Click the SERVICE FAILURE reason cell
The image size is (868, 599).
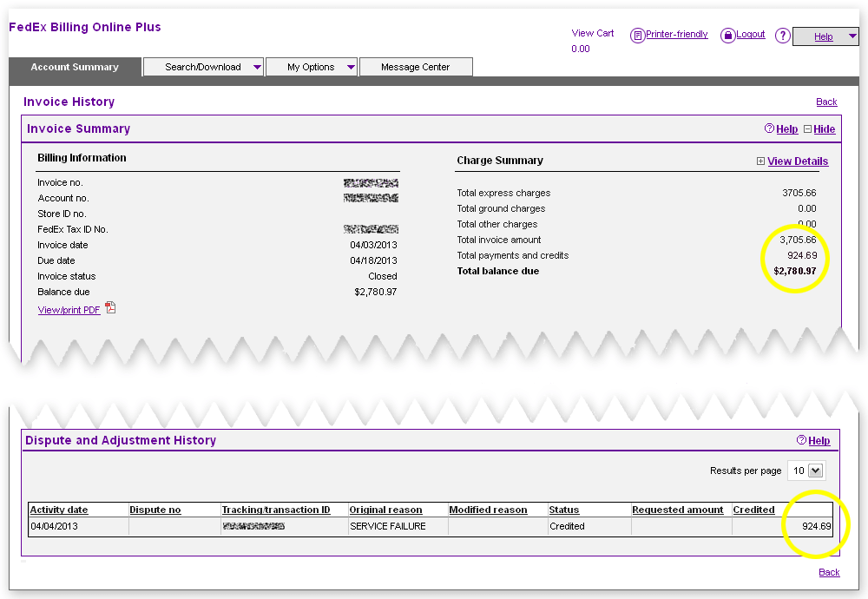pyautogui.click(x=388, y=526)
